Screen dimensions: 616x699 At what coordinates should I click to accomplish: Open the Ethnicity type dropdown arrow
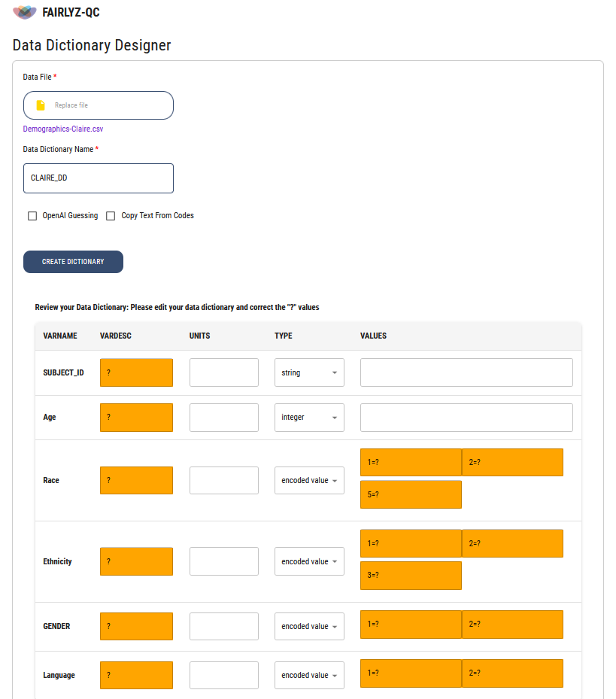[x=335, y=562]
